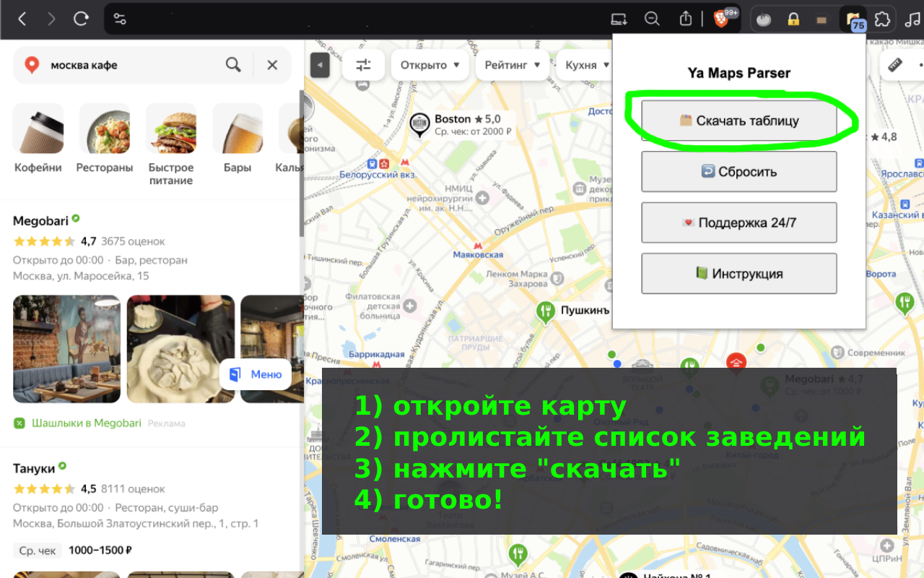Click the green ad percent icon

coord(19,423)
